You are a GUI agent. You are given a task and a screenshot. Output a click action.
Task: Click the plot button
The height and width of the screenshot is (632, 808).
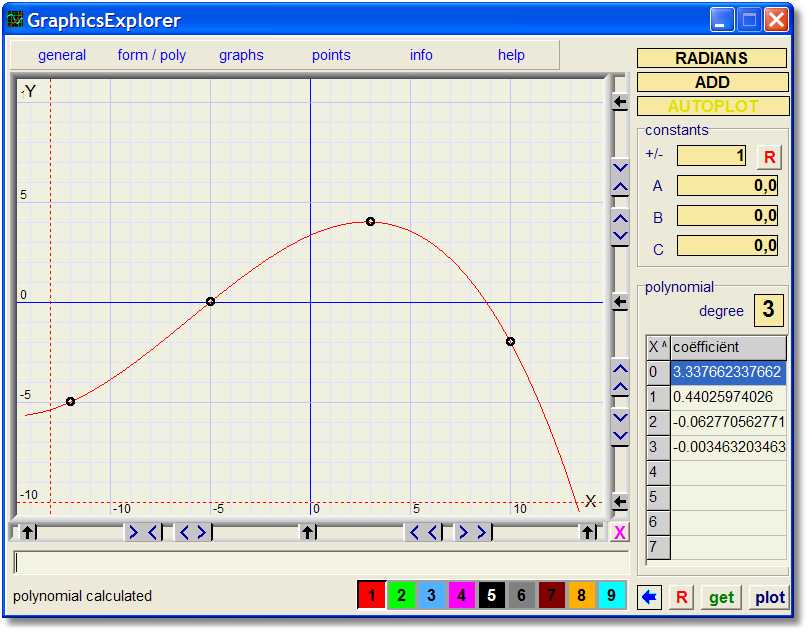coord(769,597)
